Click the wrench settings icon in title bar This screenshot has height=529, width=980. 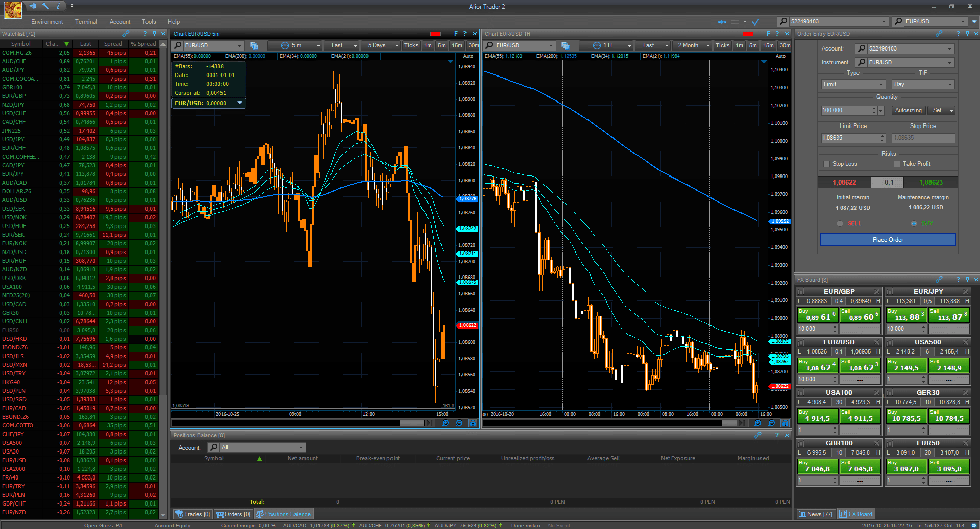tap(45, 6)
